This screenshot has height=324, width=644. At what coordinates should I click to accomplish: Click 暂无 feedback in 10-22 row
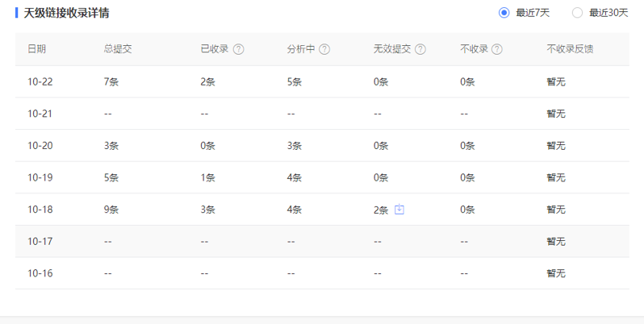(556, 81)
